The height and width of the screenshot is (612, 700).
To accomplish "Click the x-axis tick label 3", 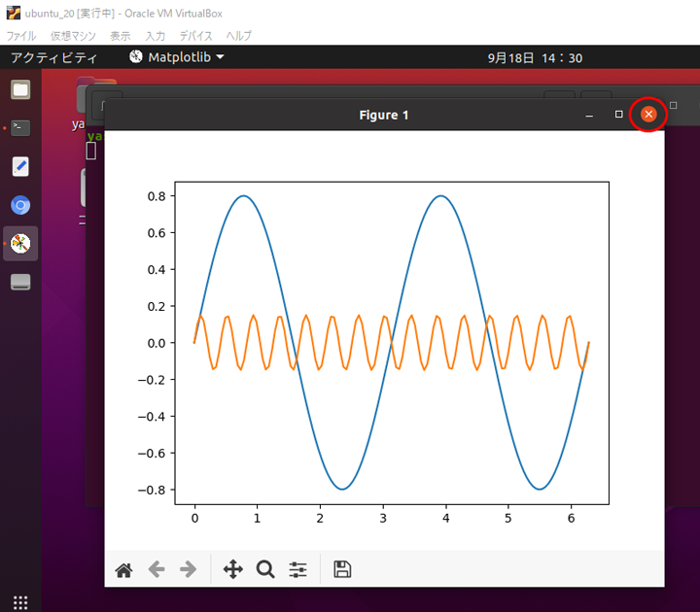I will click(x=383, y=518).
